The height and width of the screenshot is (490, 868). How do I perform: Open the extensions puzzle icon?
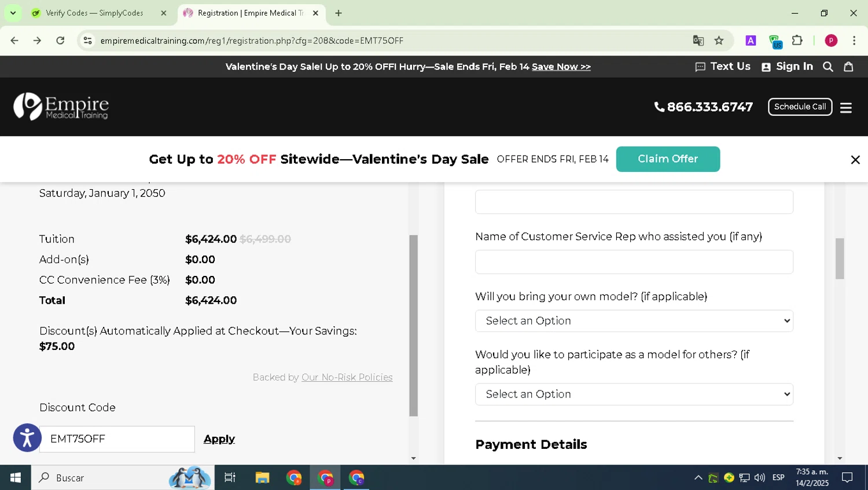tap(797, 40)
